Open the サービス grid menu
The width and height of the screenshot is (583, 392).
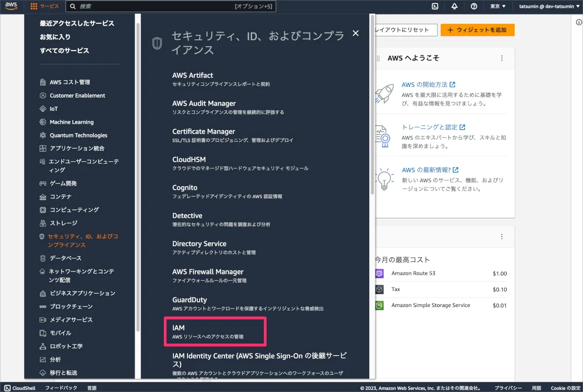pos(45,6)
